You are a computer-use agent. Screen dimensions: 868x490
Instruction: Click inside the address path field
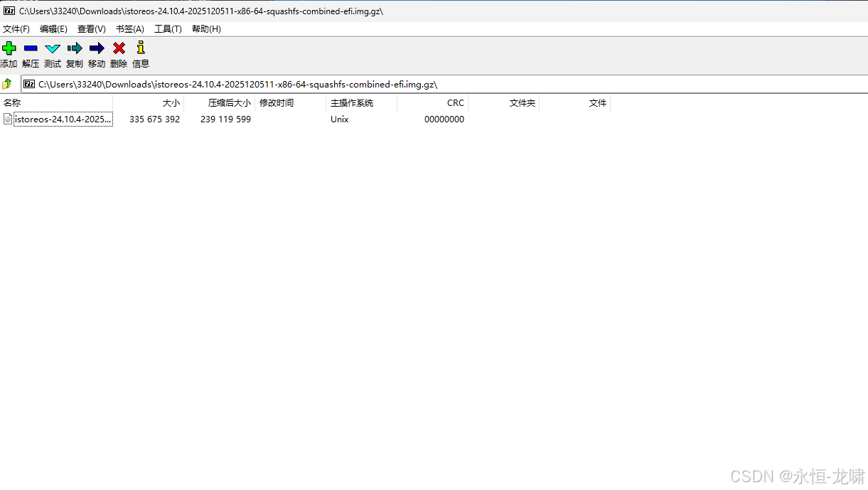284,84
